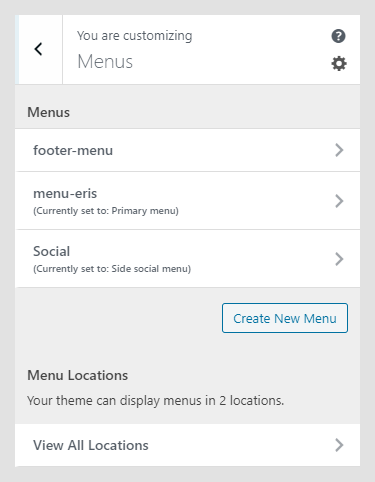The width and height of the screenshot is (375, 482).
Task: Open the footer-menu entry
Action: pos(187,150)
